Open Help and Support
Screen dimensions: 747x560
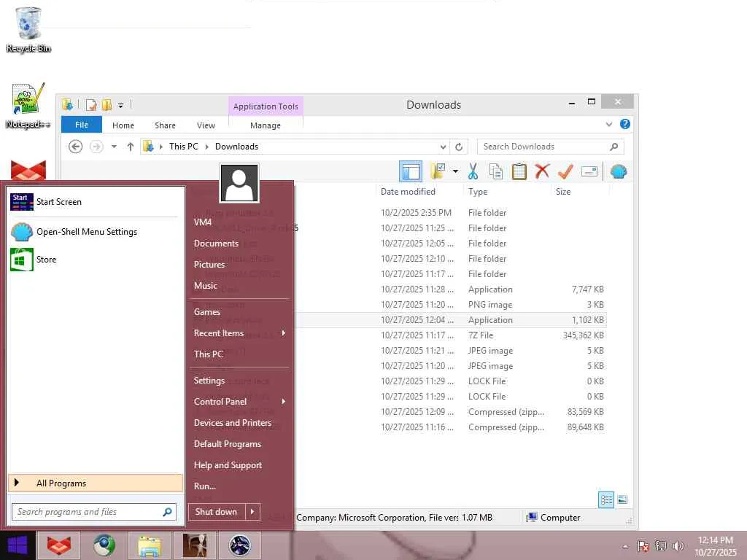[x=239, y=465]
